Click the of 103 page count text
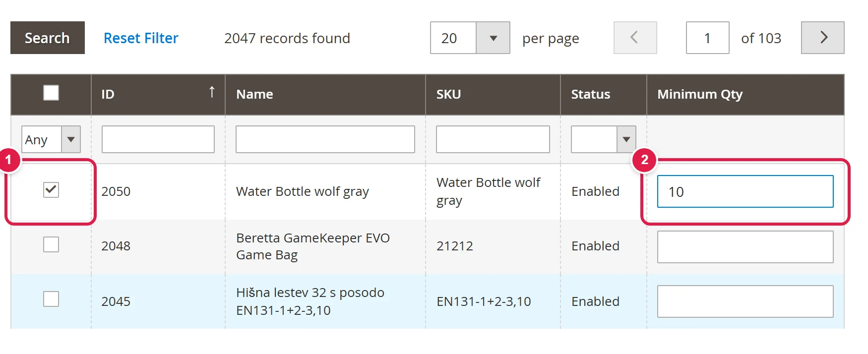The width and height of the screenshot is (868, 354). coord(761,38)
